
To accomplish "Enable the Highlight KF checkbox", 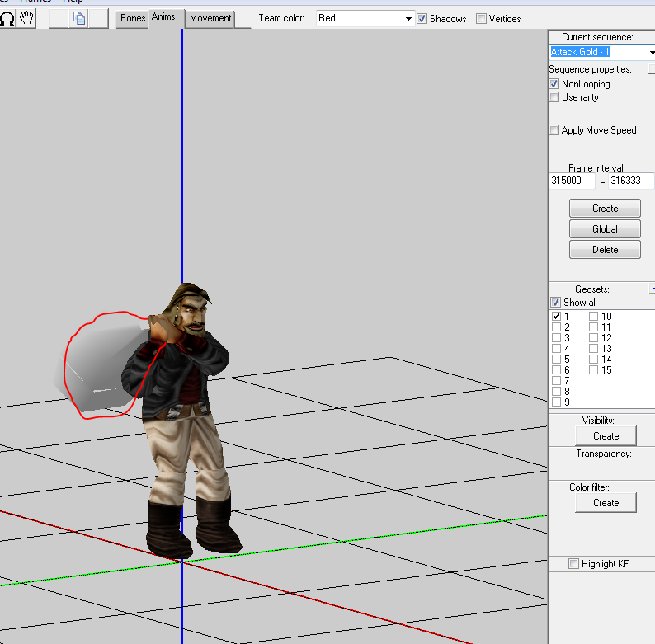I will (574, 564).
